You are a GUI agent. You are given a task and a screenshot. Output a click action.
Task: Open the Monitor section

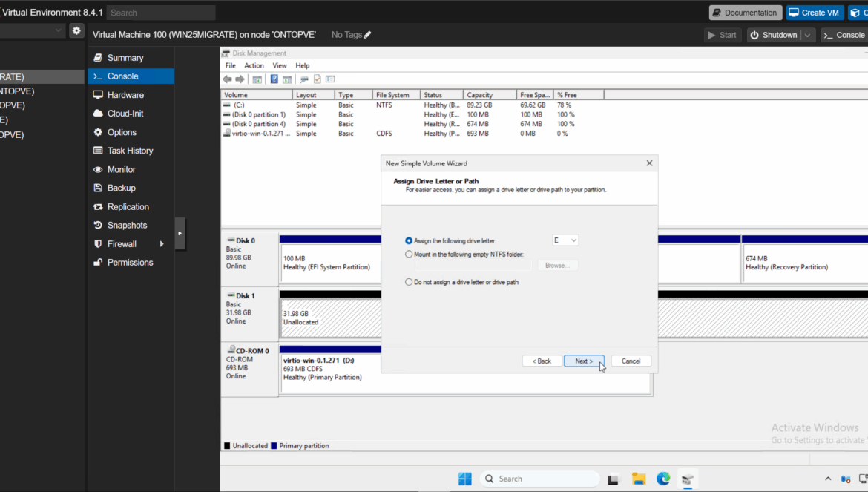point(131,169)
